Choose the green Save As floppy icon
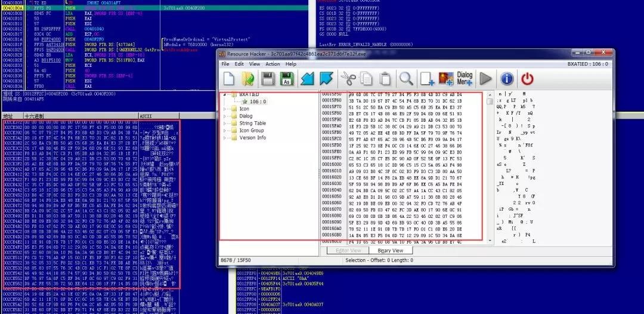The height and width of the screenshot is (314, 644). [x=287, y=79]
